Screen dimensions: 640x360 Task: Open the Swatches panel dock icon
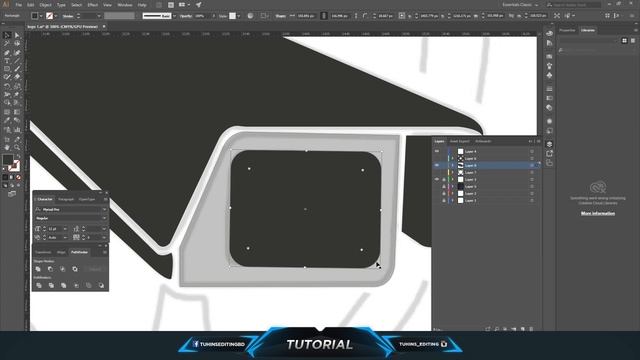click(x=549, y=56)
